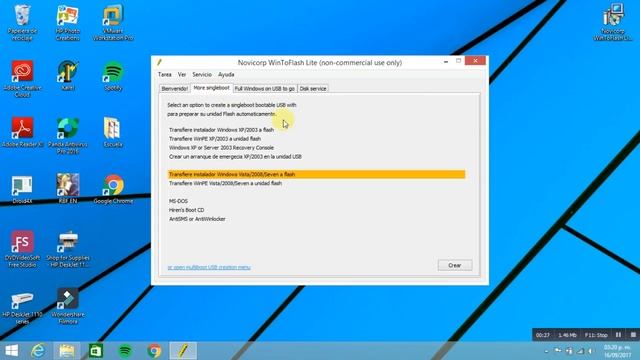Open Adobe Creative Cloud desktop icon
640x360 pixels.
tap(22, 79)
